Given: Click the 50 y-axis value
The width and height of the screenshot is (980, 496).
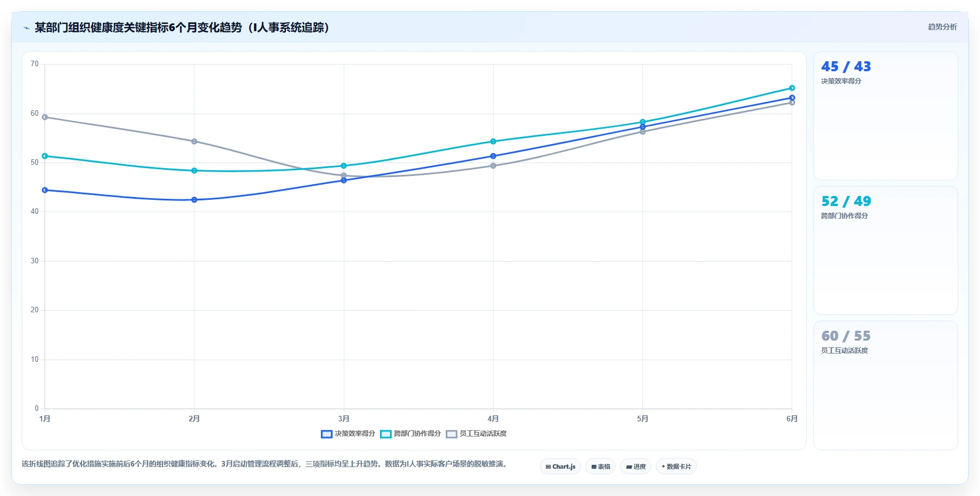Looking at the screenshot, I should (35, 163).
